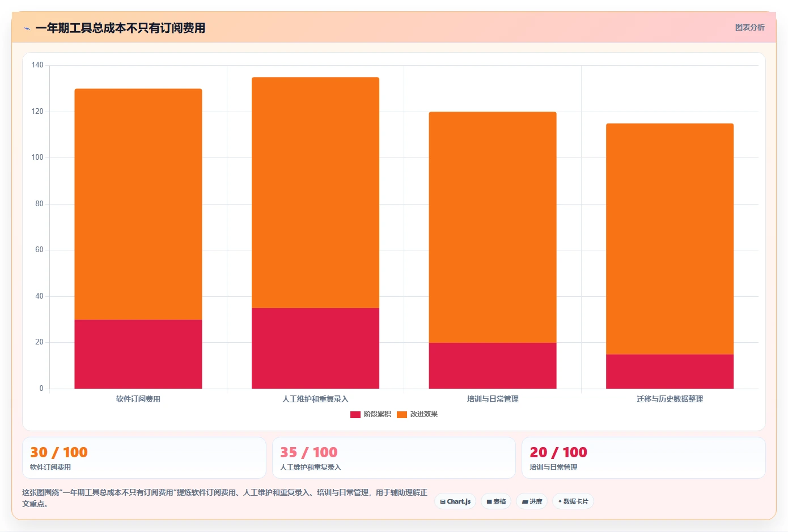Click the lightning icon beside the chart title
This screenshot has height=532, width=788.
tap(27, 28)
